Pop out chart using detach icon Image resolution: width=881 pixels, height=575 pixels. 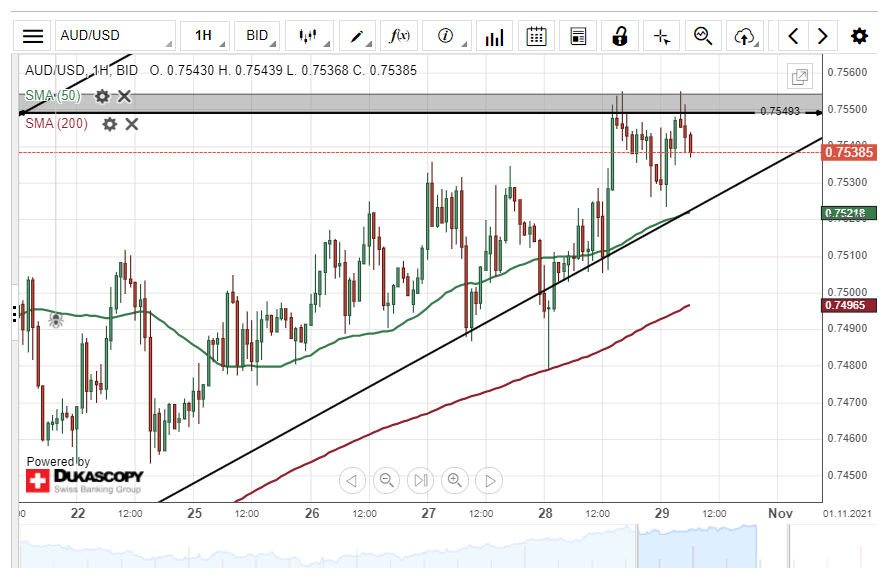(x=799, y=77)
